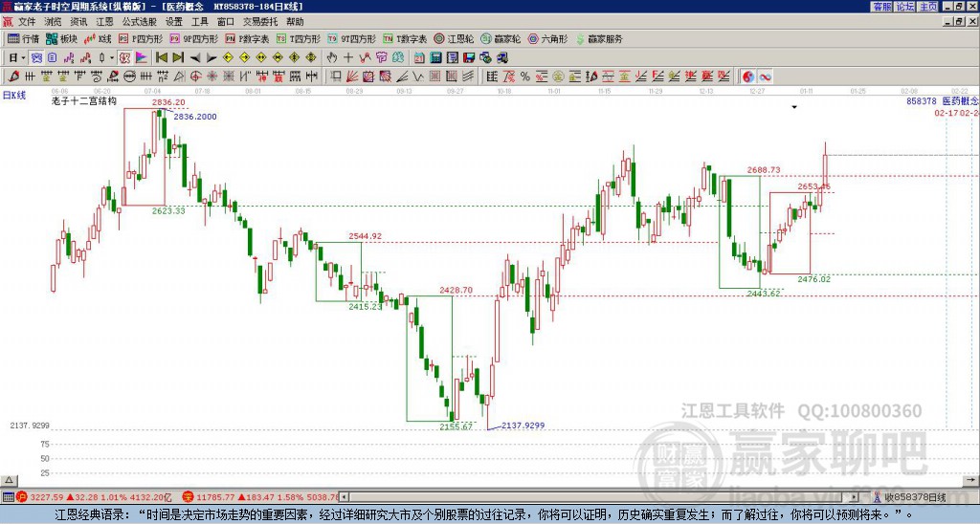Screen dimensions: 980x524
Task: Jump to last bar icon
Action: pos(178,58)
